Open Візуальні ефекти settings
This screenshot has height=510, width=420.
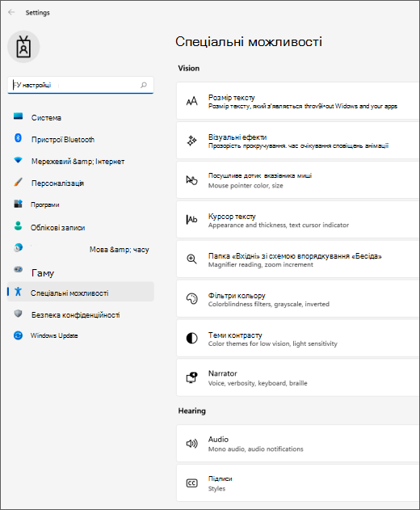(x=298, y=141)
